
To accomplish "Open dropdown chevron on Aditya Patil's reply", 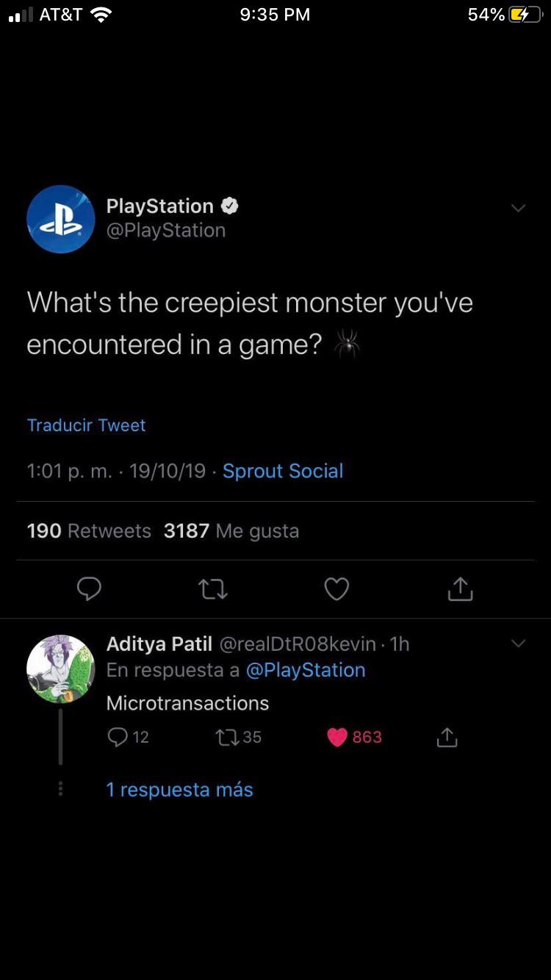I will 518,644.
